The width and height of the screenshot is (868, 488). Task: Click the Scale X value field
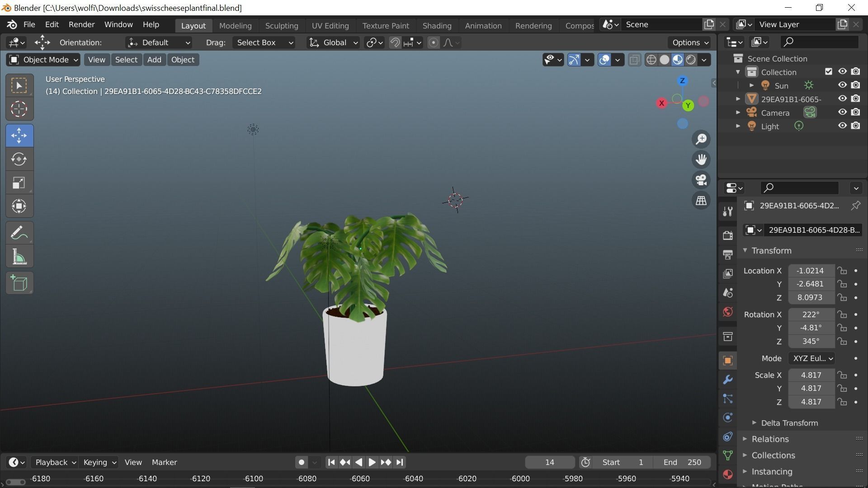(x=811, y=375)
